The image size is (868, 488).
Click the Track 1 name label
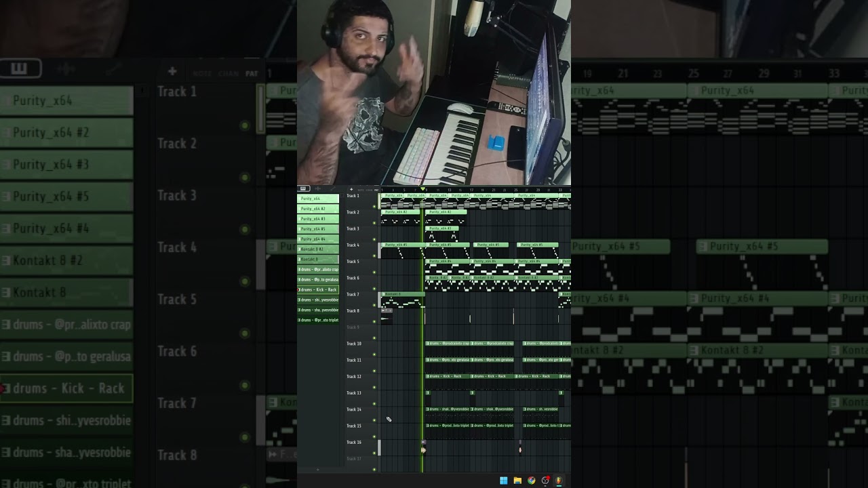click(x=353, y=196)
